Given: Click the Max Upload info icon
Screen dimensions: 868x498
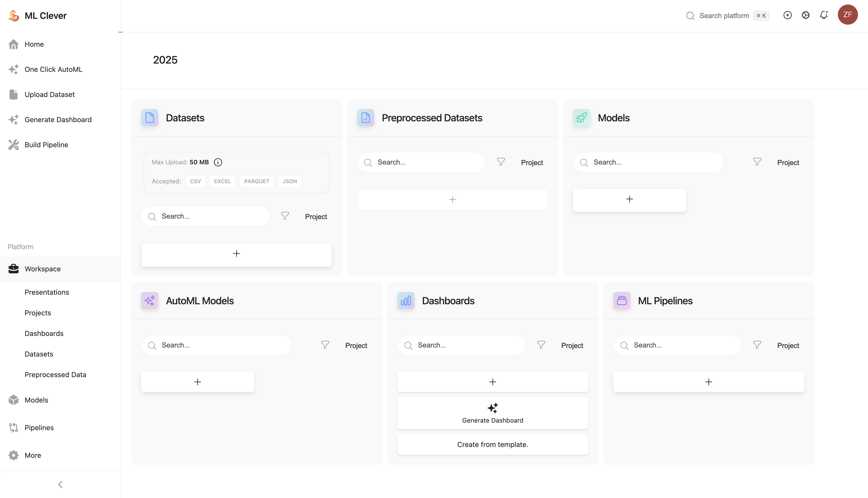Looking at the screenshot, I should click(218, 162).
